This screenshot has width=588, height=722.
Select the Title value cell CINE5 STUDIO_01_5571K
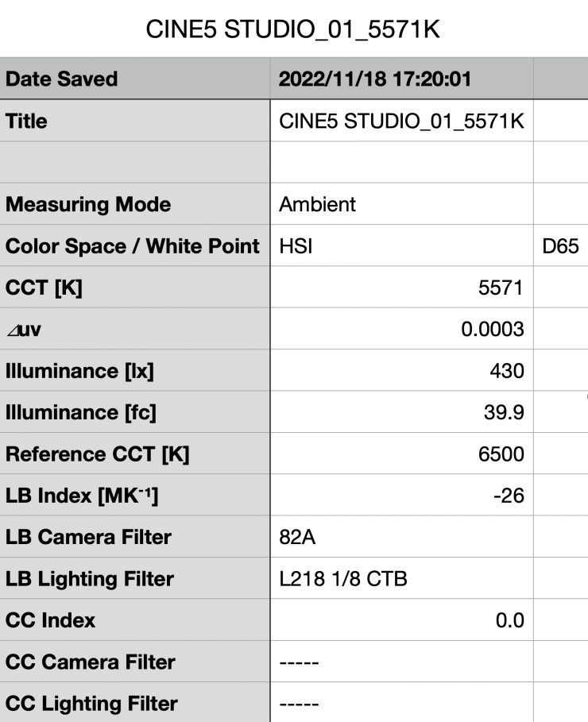point(401,122)
